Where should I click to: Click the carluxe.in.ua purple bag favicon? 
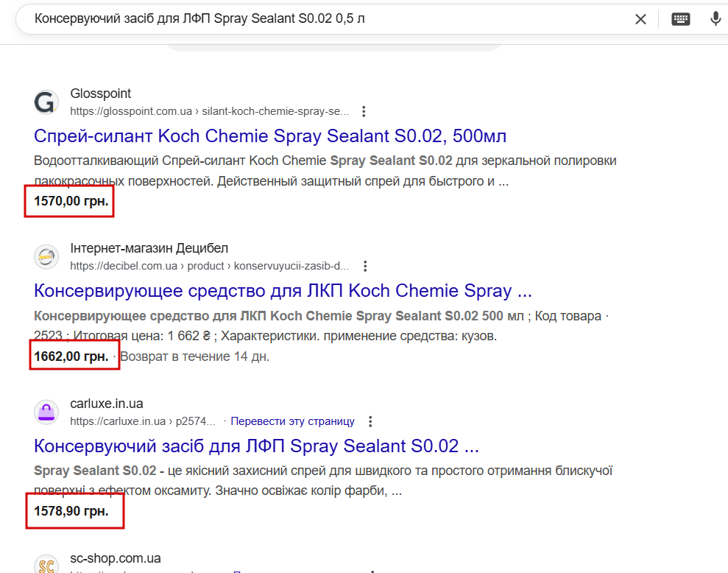[x=46, y=412]
